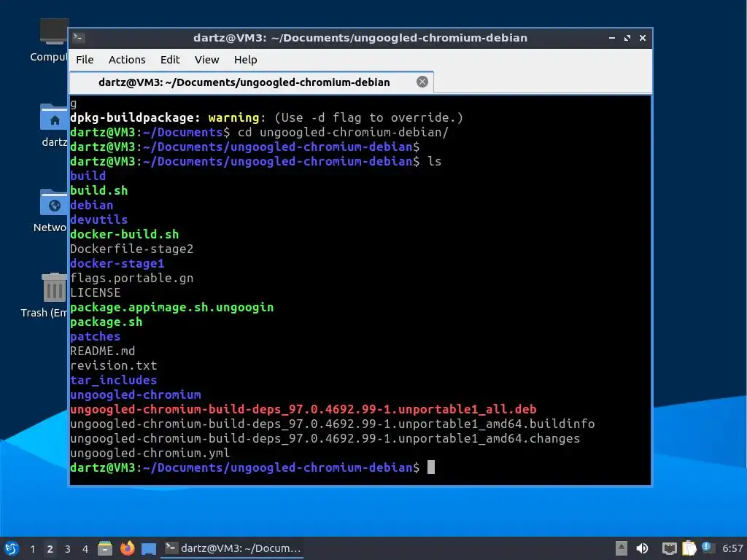Click the terminal icon in the title bar
The image size is (747, 560).
point(79,38)
